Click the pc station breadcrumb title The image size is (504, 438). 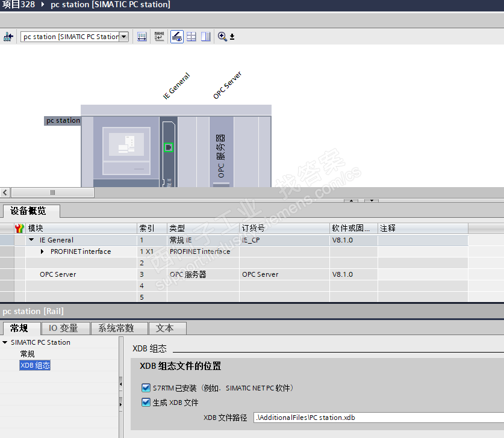pyautogui.click(x=110, y=5)
